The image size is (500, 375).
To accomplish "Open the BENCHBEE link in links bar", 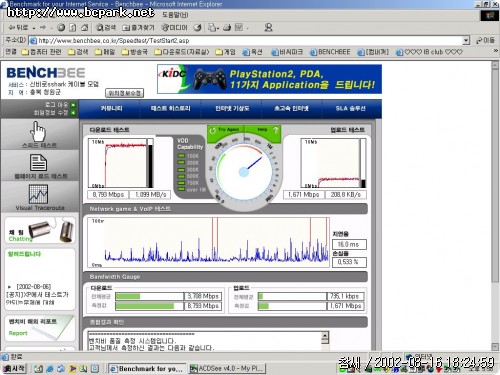I will click(330, 52).
